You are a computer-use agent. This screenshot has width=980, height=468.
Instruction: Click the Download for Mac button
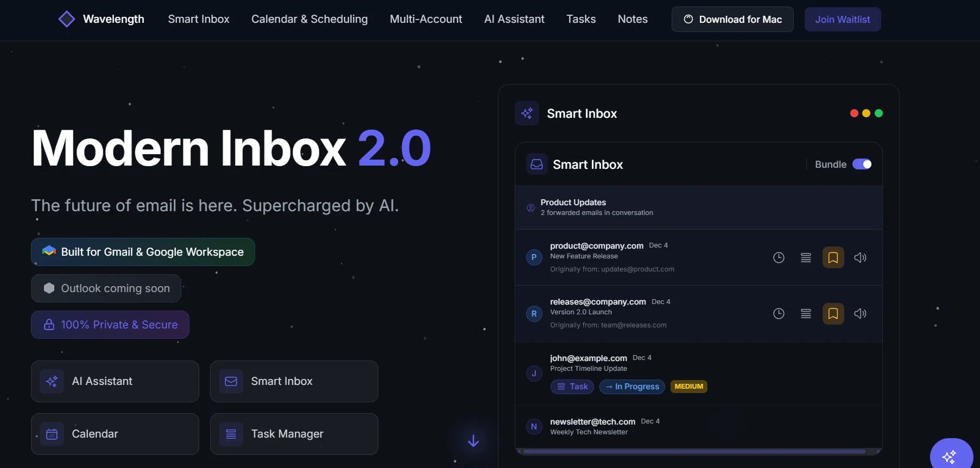(732, 20)
